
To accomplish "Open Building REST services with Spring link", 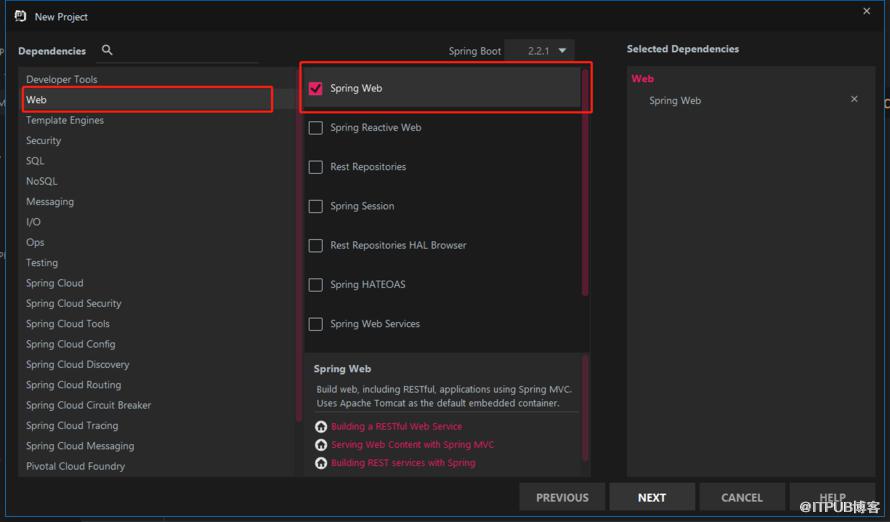I will [403, 463].
